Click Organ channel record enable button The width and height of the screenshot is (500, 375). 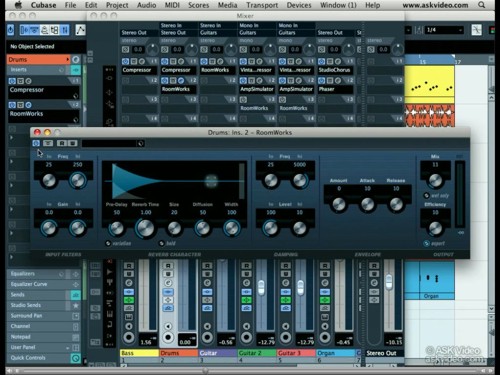point(325,338)
